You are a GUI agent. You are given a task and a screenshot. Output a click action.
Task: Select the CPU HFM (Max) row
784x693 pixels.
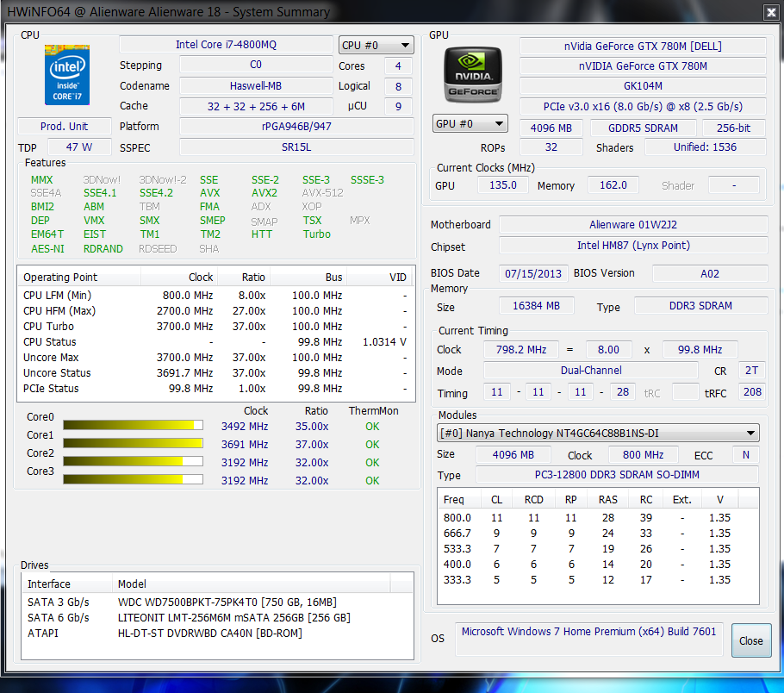click(x=216, y=310)
